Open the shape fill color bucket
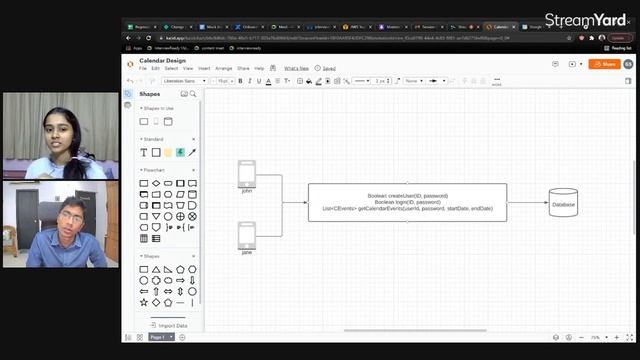 (309, 81)
